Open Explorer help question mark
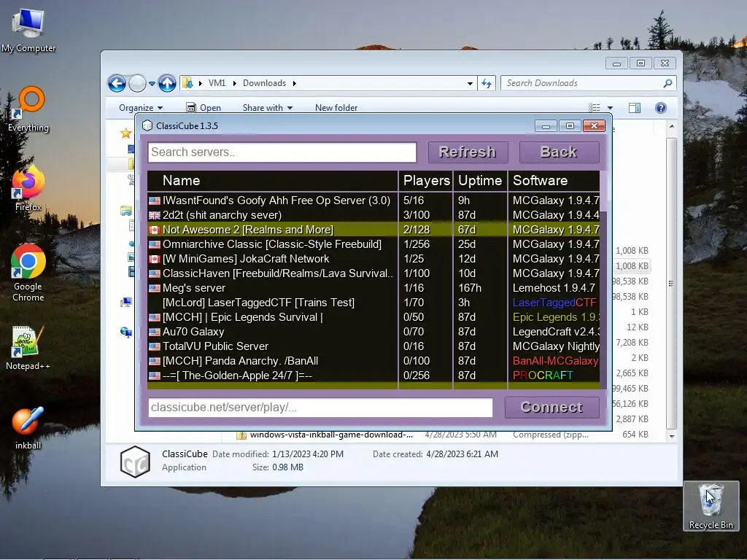The width and height of the screenshot is (747, 560). coord(660,108)
